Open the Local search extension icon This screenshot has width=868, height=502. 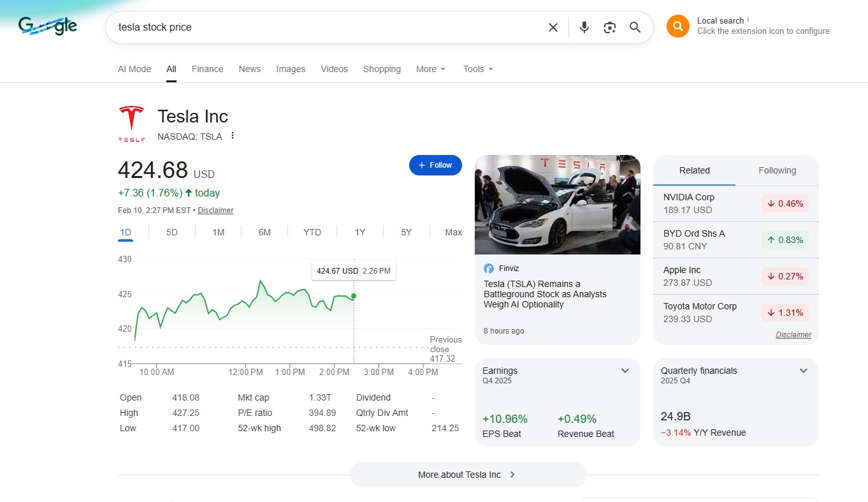coord(677,26)
